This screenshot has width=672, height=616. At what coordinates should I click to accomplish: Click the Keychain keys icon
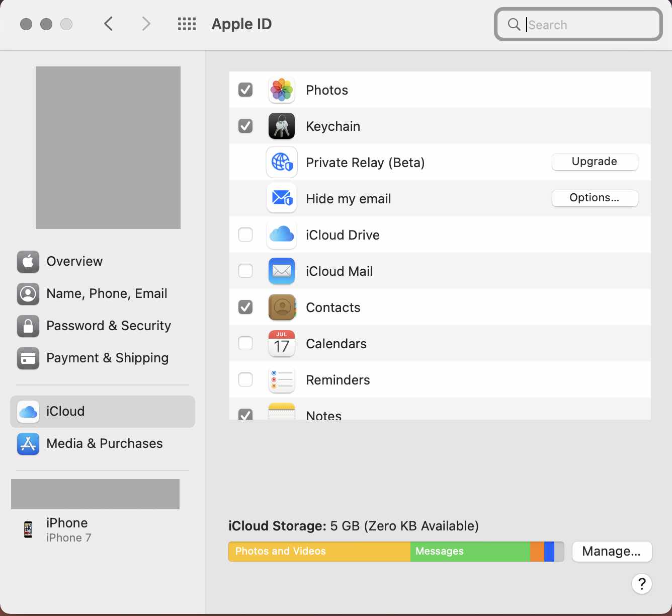[x=282, y=126]
